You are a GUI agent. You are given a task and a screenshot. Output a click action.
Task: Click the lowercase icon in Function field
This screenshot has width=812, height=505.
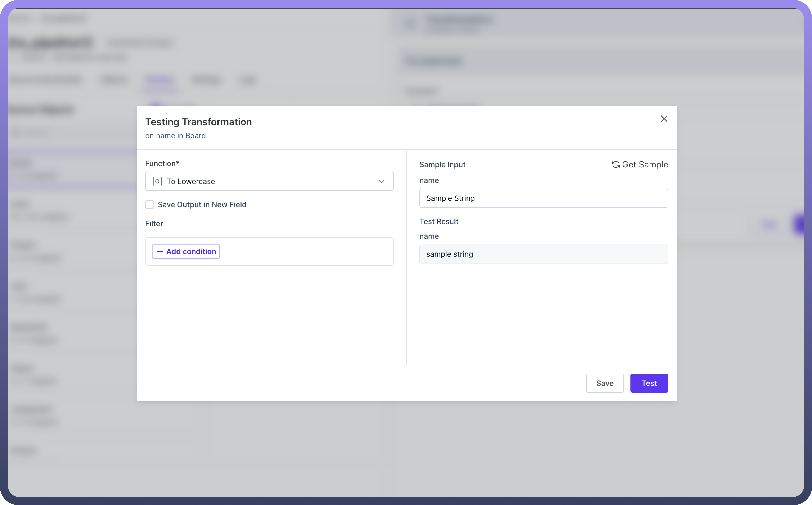pos(157,181)
